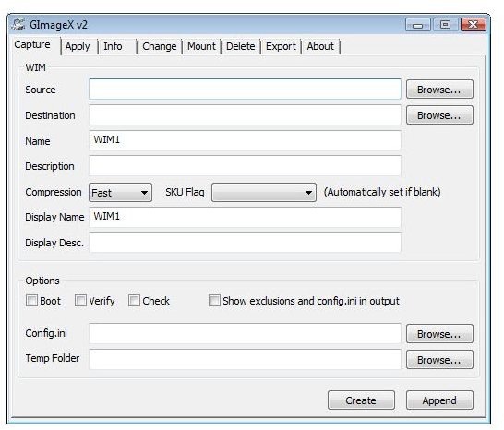Open the Change tab
This screenshot has height=430, width=504.
click(160, 47)
